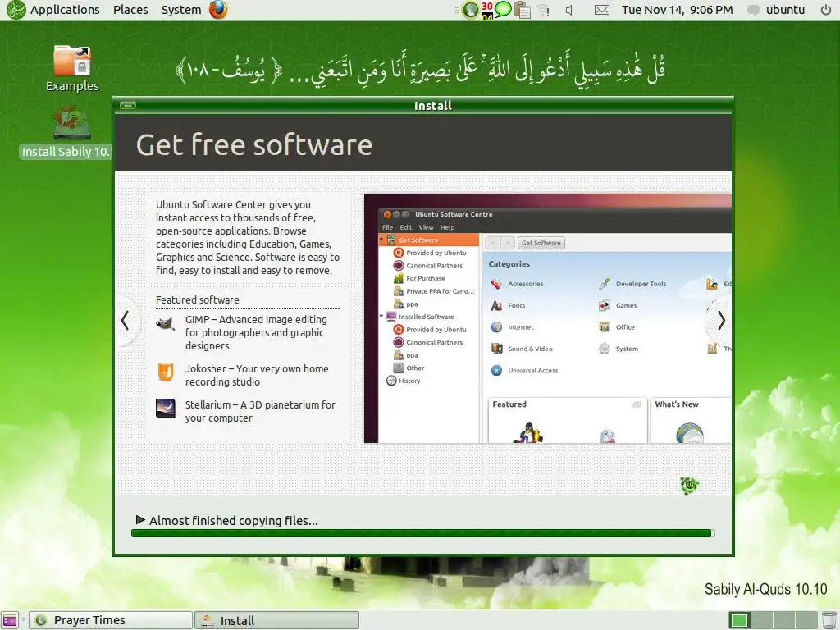
Task: Click Stellarium – A 3D planetarium text
Action: click(x=260, y=411)
